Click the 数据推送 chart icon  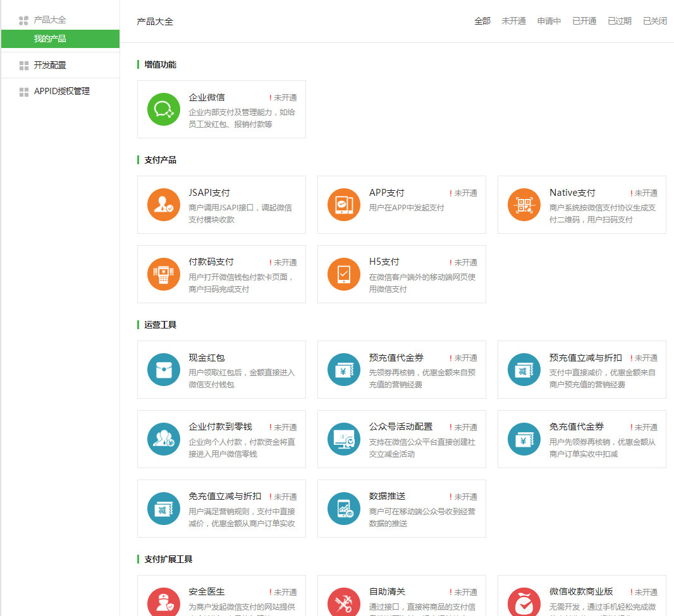[343, 509]
